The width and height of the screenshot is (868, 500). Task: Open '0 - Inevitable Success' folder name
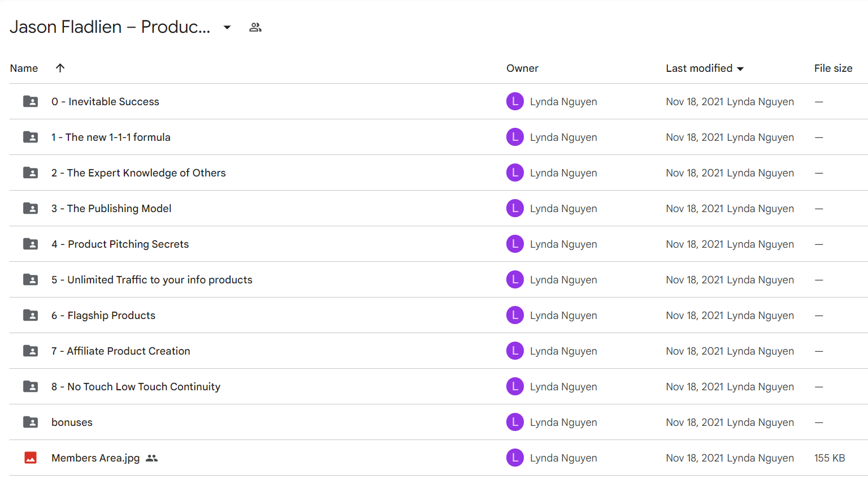pyautogui.click(x=105, y=102)
